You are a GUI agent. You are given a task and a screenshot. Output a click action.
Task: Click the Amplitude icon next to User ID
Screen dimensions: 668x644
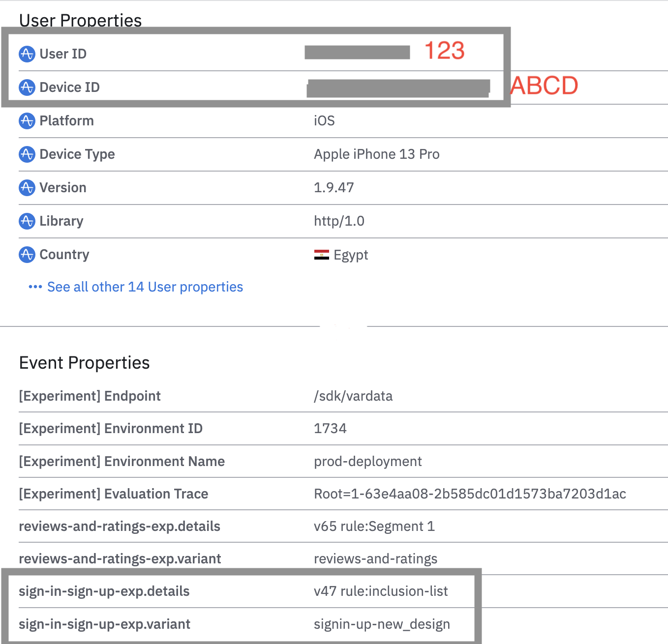[x=27, y=54]
